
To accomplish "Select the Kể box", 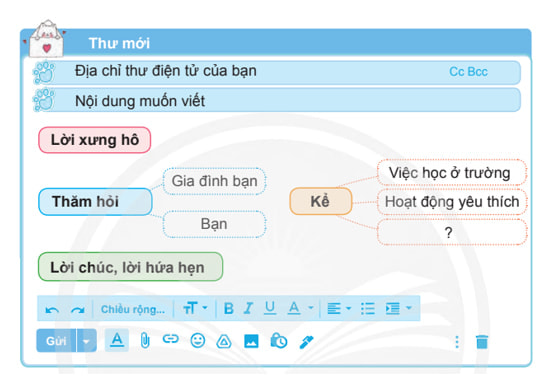I will [321, 202].
